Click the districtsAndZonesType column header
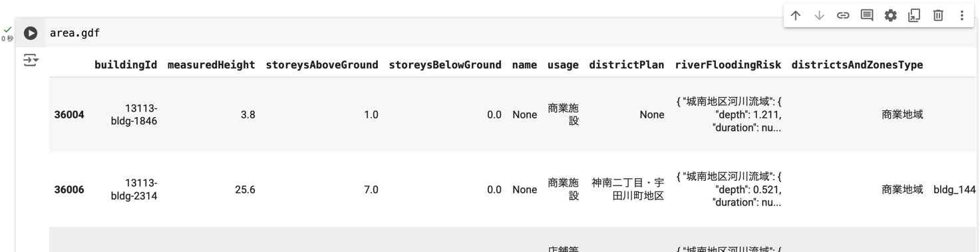Viewport: 980px width, 252px height. pyautogui.click(x=857, y=65)
